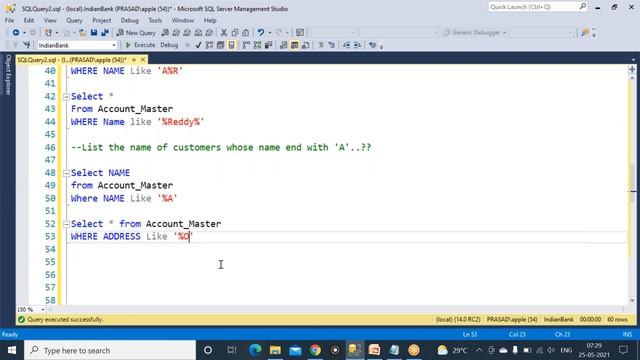Click the Decrease Indent icon
This screenshot has height=360, width=640.
[346, 45]
